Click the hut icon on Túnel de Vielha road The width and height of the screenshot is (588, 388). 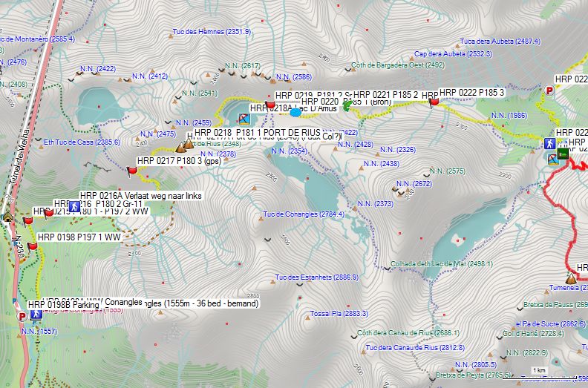7,217
